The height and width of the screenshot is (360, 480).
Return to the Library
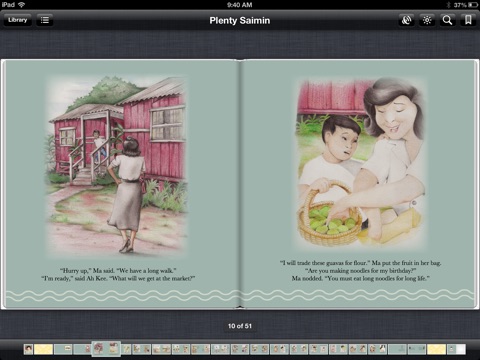click(x=17, y=20)
